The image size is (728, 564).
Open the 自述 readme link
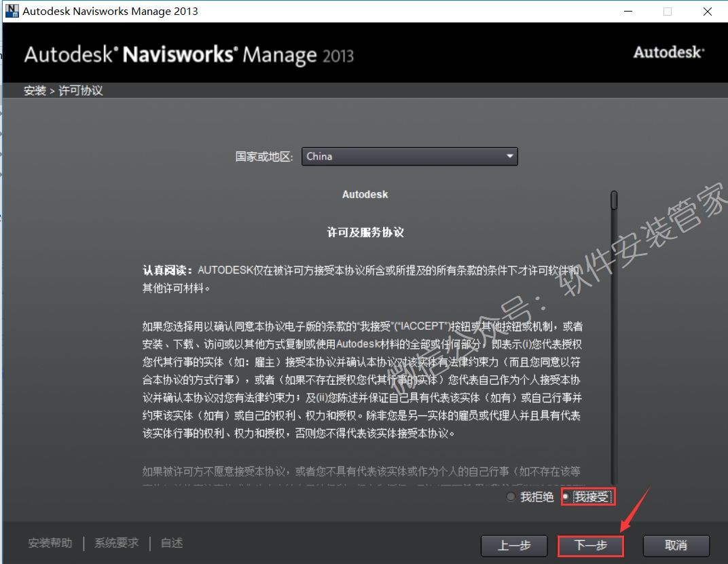172,543
